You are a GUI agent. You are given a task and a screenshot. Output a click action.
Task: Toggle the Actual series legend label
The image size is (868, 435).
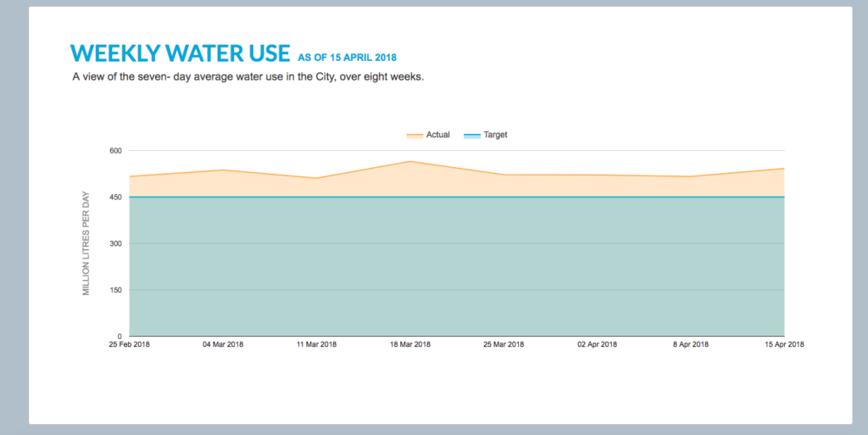coord(437,136)
